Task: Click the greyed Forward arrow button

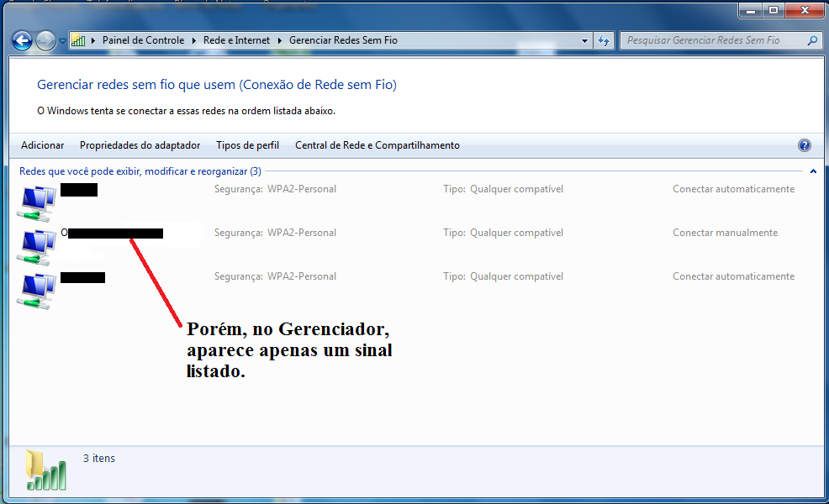Action: [x=46, y=40]
